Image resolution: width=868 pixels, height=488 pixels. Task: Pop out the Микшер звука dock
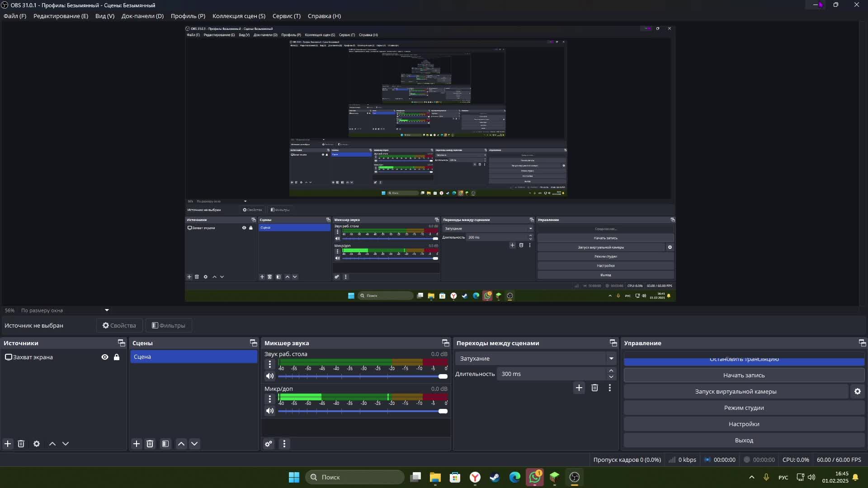(445, 343)
